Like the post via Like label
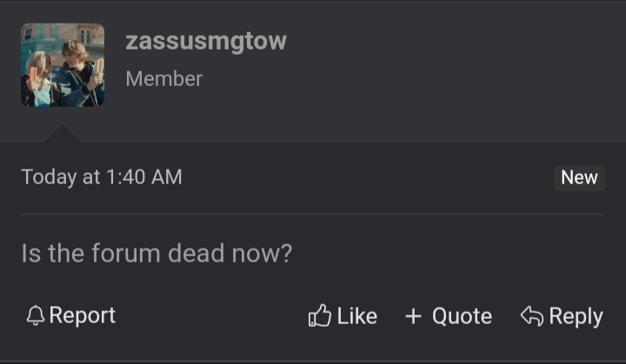This screenshot has height=364, width=626. coord(356,316)
